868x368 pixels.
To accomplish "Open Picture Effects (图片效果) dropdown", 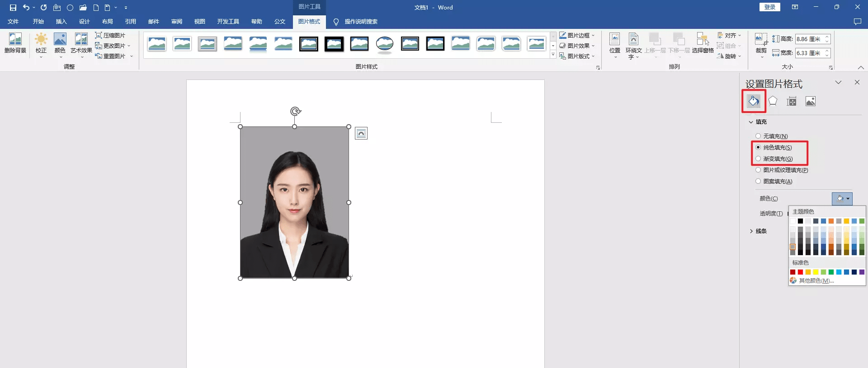I will [x=577, y=46].
